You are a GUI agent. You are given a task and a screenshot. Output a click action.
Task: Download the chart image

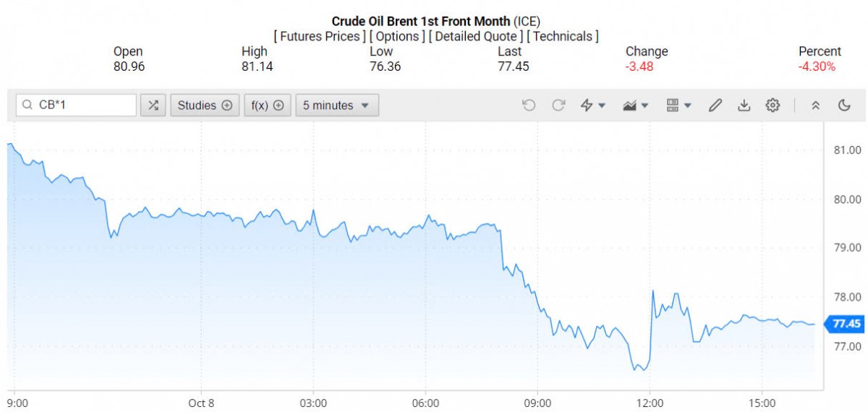(744, 106)
